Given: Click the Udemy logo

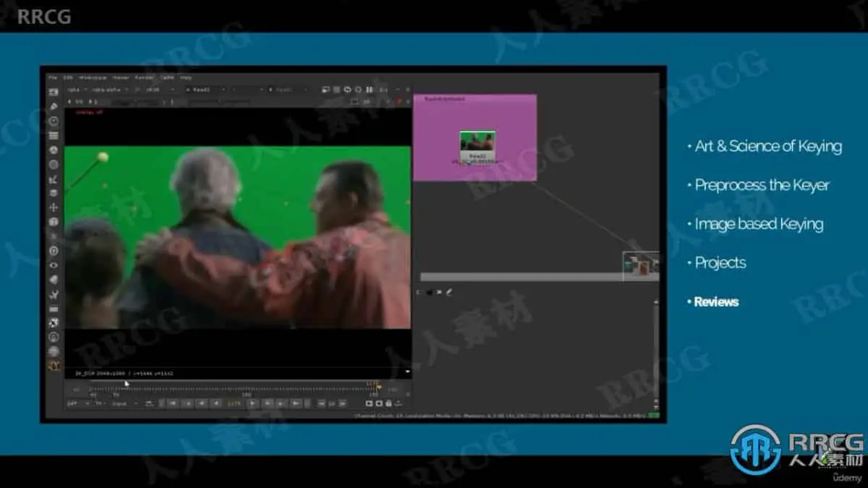Looking at the screenshot, I should pos(848,477).
